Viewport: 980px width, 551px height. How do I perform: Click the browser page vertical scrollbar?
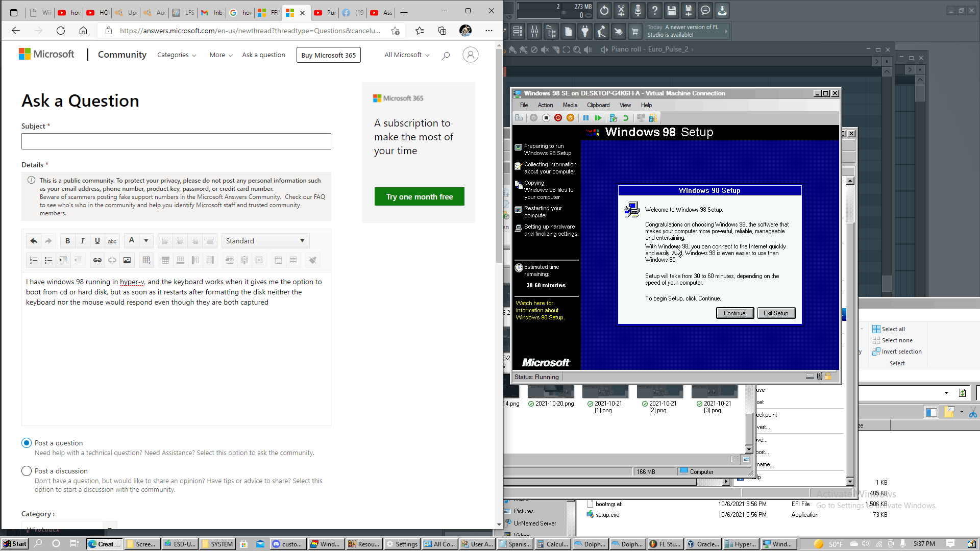499,156
